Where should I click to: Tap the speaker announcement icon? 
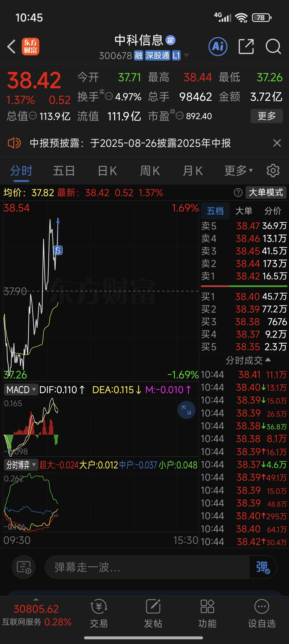tap(14, 143)
